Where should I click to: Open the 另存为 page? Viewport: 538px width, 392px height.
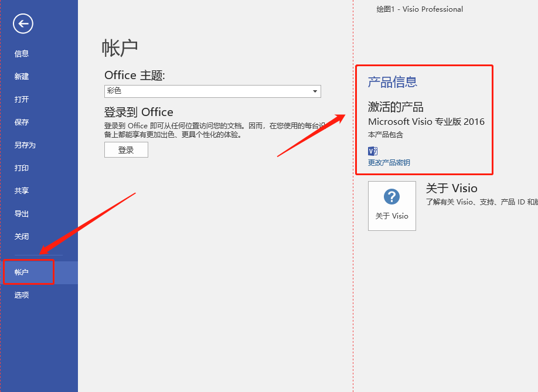point(25,145)
